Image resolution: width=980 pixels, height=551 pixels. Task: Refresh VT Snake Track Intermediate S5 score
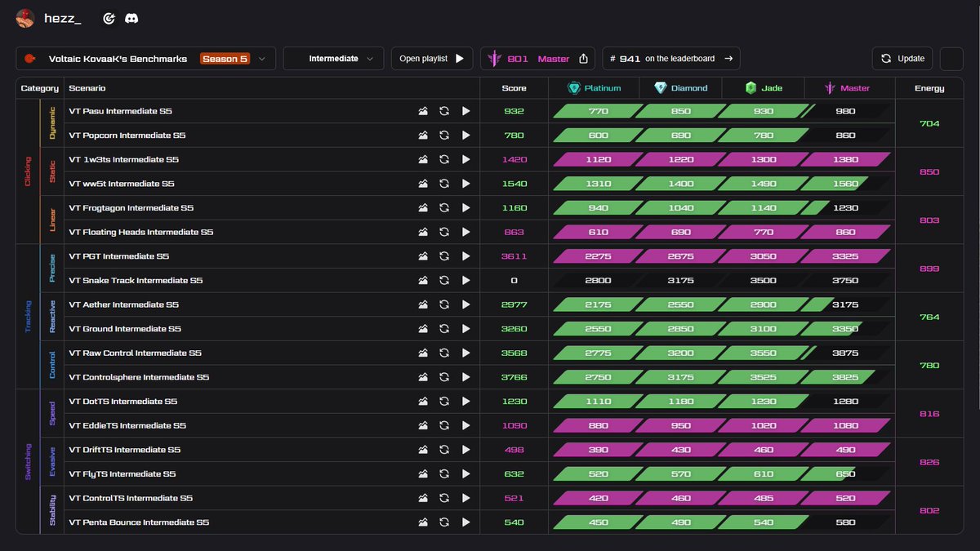coord(444,281)
